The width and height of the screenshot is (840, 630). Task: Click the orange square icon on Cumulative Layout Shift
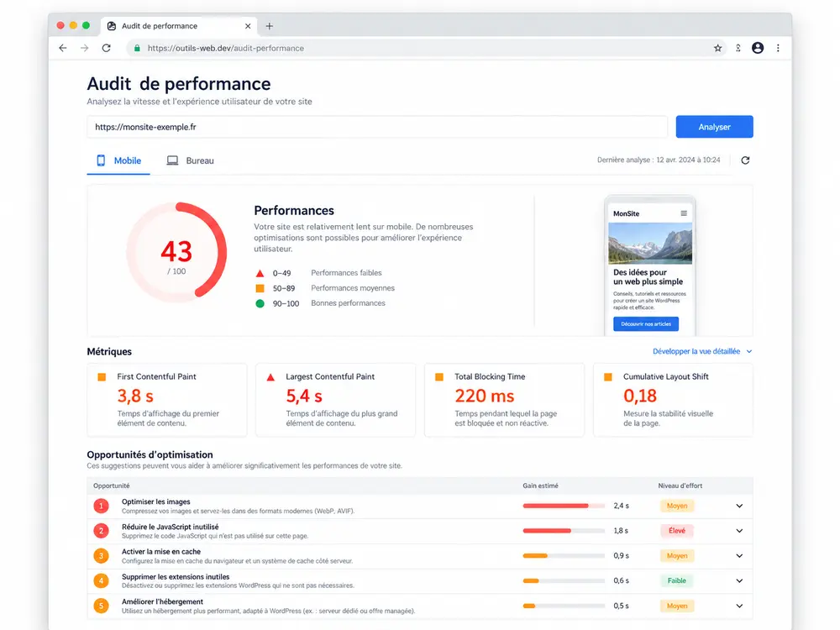tap(608, 377)
